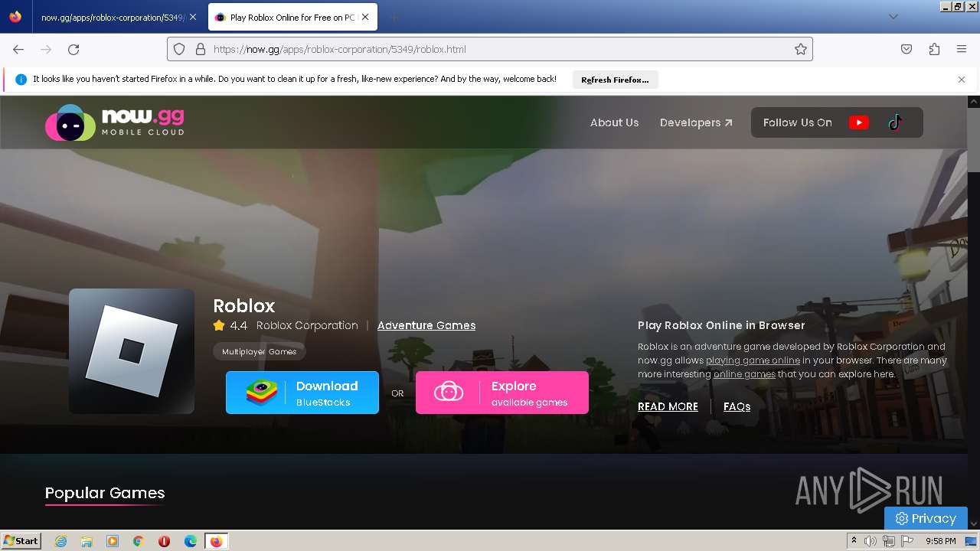
Task: Follow the 'playing game online' link
Action: (753, 360)
